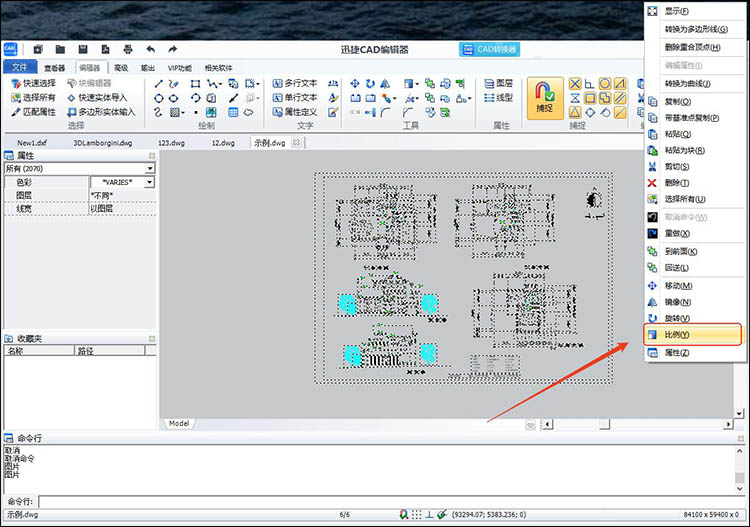Image resolution: width=750 pixels, height=527 pixels.
Task: Switch to the 查看器 ribbon tab
Action: click(54, 68)
